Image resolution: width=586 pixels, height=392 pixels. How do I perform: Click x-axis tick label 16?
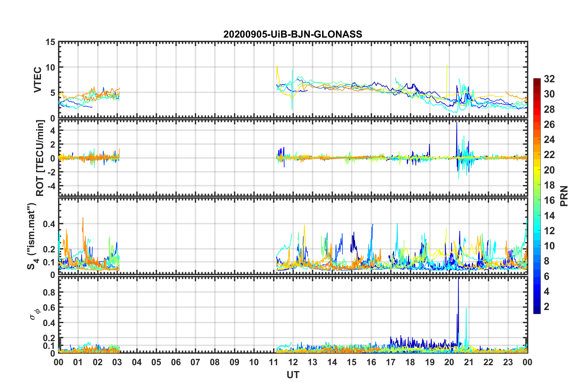tap(371, 362)
